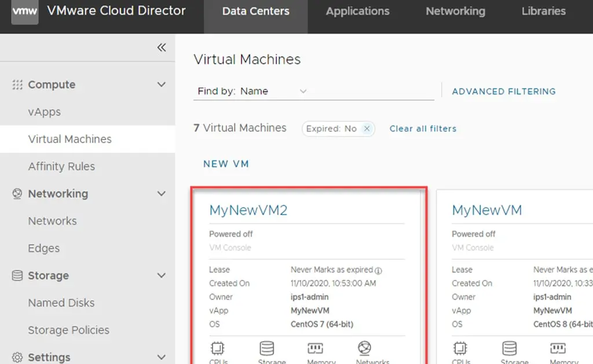The image size is (593, 364).
Task: Click the Storage cylinder icon in sidebar
Action: point(17,276)
